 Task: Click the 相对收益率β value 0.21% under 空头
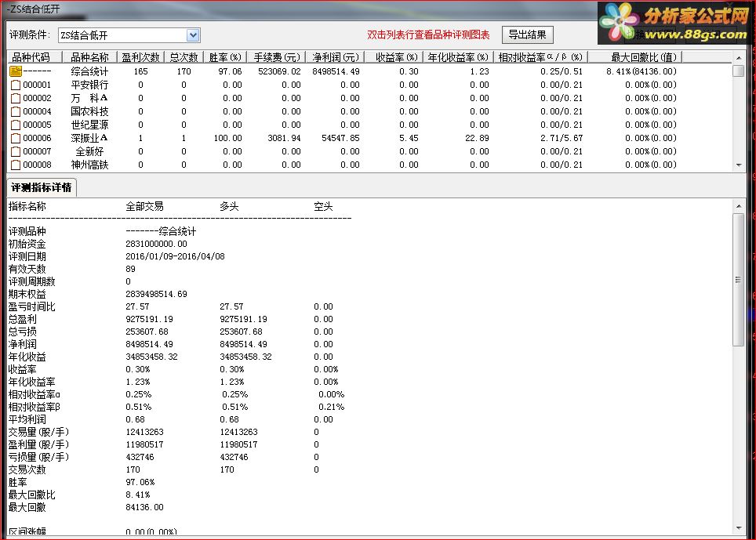tap(331, 407)
